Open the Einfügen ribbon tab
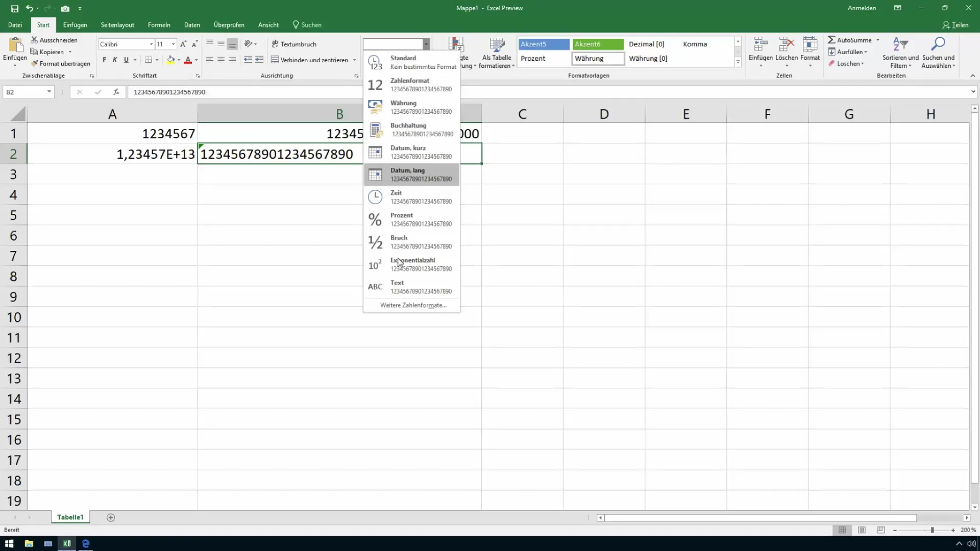Screen dimensions: 980x551 (75, 24)
